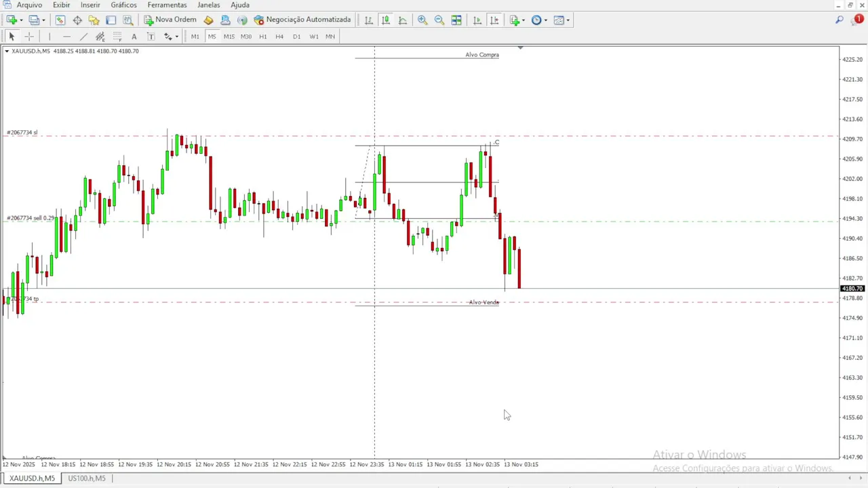Select the equidistant channel tool
868x488 pixels.
100,37
